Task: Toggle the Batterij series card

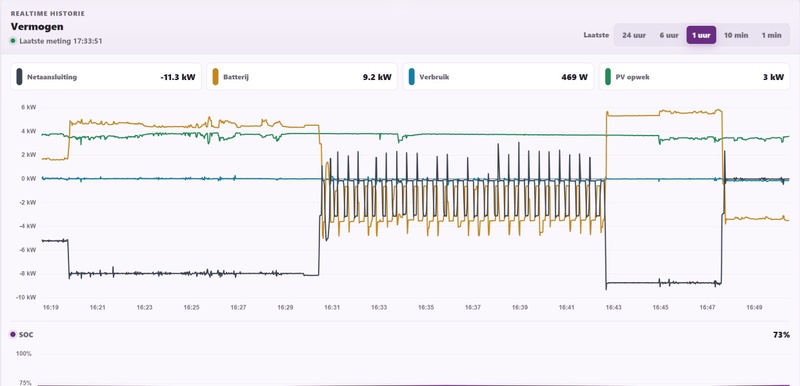Action: click(x=302, y=77)
